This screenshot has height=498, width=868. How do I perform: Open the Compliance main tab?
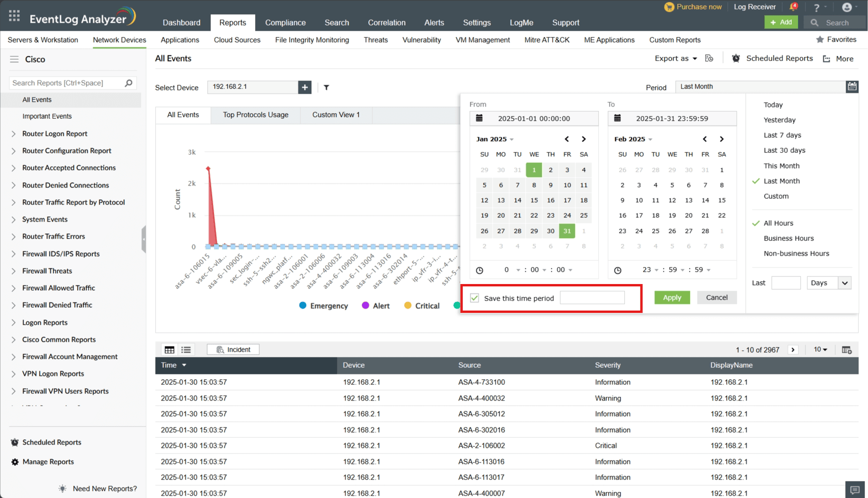pyautogui.click(x=285, y=23)
